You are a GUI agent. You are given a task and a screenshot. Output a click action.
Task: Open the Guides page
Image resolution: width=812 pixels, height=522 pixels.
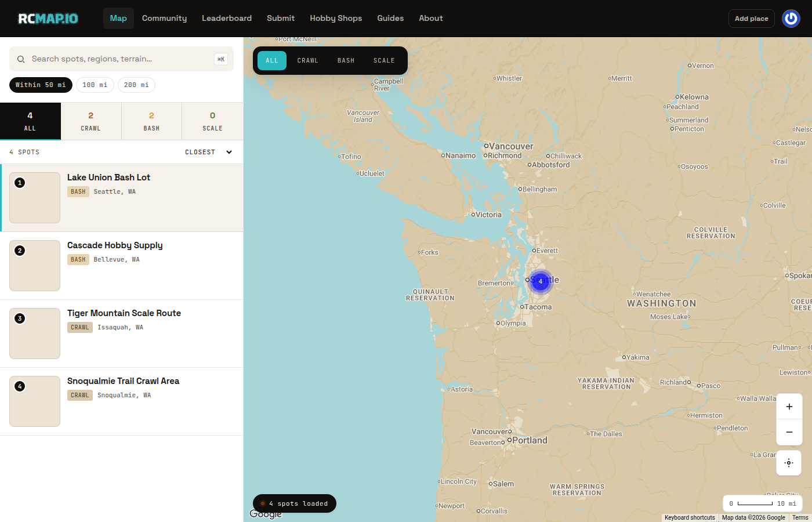pyautogui.click(x=390, y=19)
